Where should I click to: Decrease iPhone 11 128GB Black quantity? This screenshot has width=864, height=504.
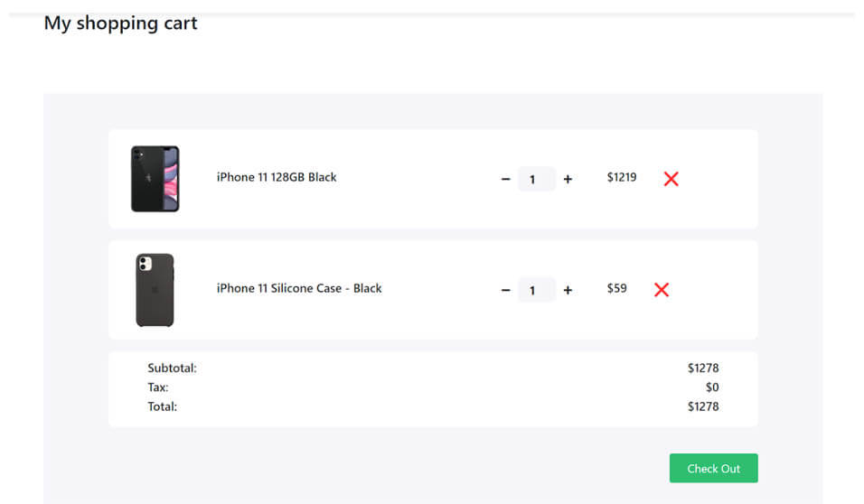click(506, 179)
